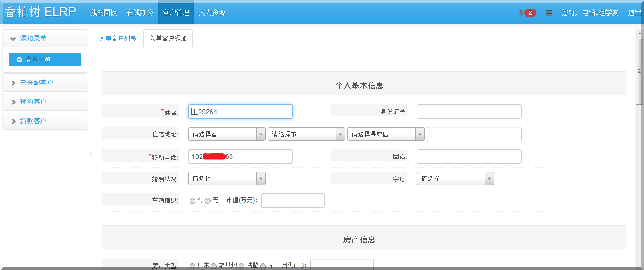Viewport: 644px width, 270px height.
Task: Open the 请选择市 city dropdown
Action: (x=306, y=135)
